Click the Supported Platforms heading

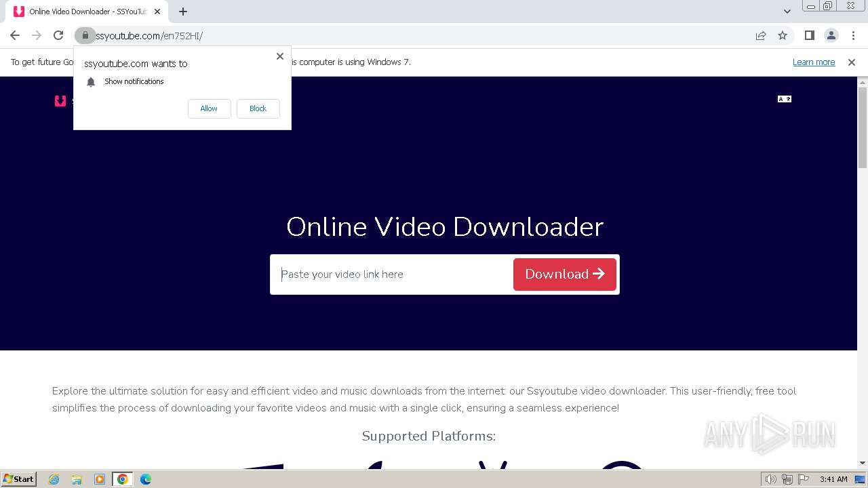429,436
